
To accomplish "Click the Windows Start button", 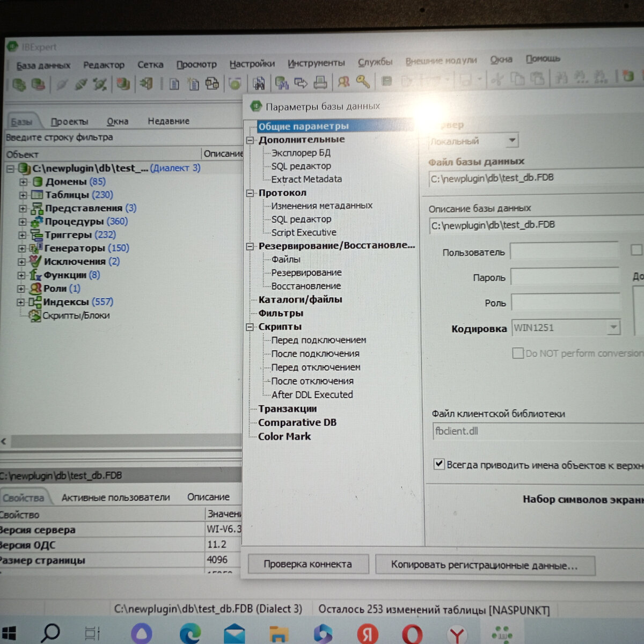I will [x=8, y=633].
